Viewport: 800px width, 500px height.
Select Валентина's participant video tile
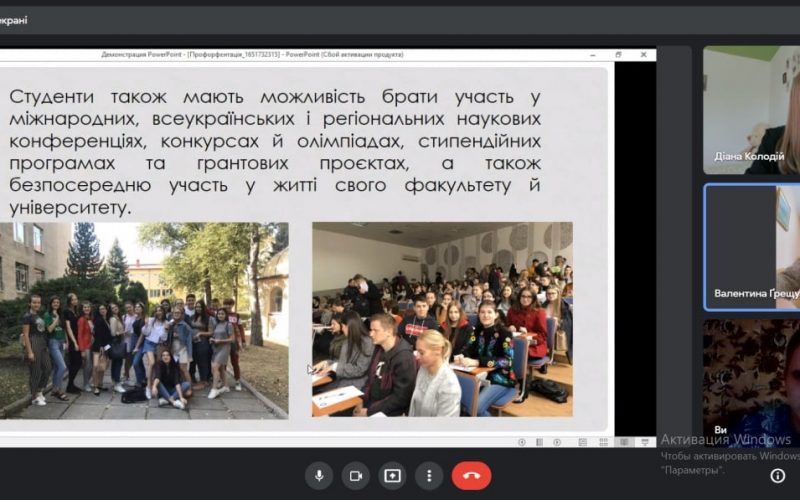(x=752, y=246)
